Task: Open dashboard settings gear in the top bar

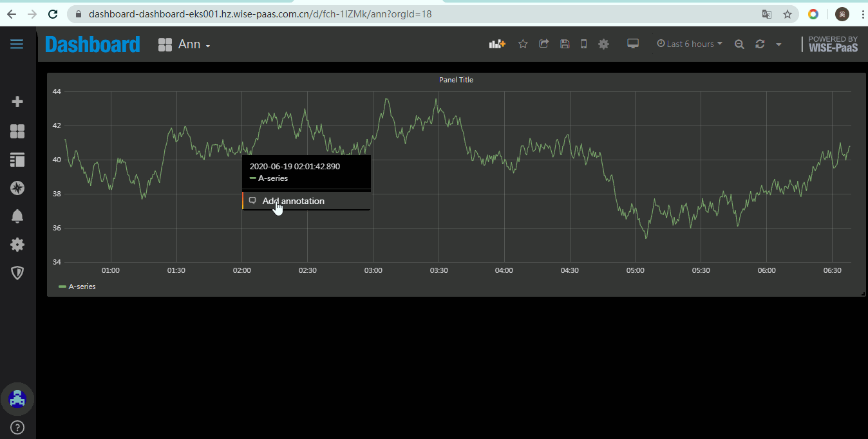Action: click(x=603, y=44)
